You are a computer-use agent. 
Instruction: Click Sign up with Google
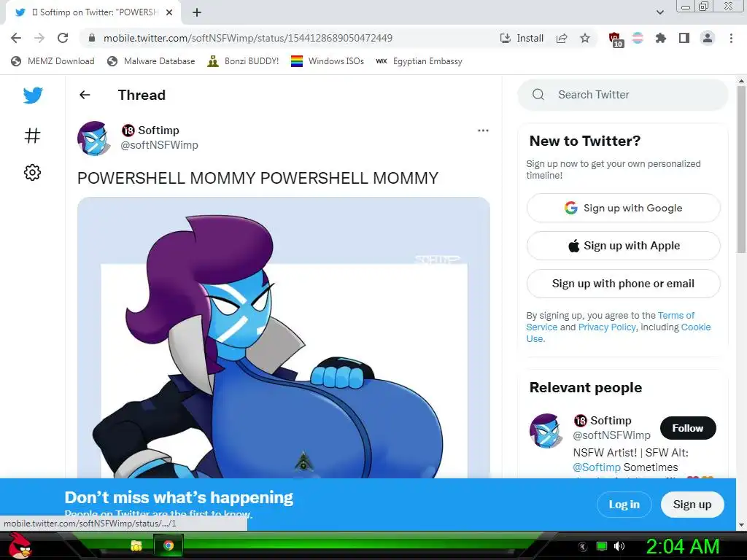pos(623,208)
